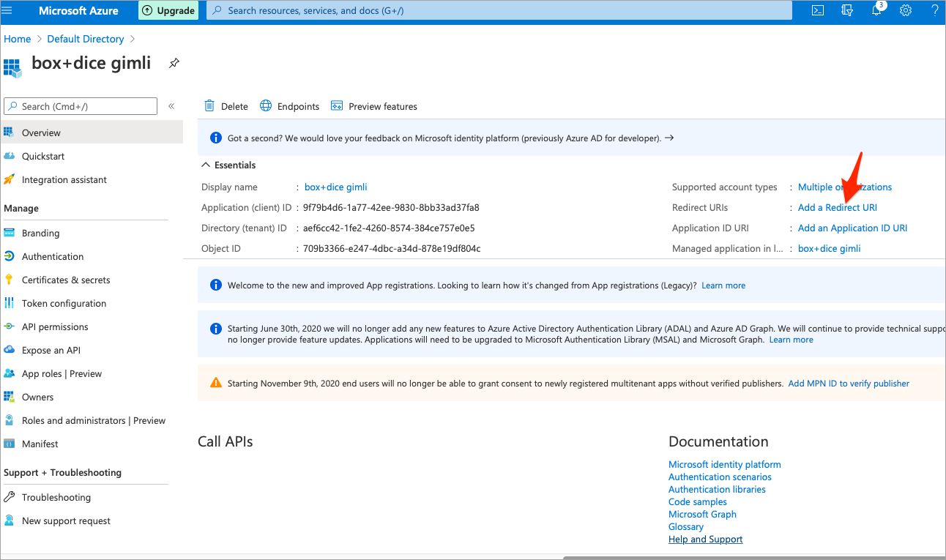Screen dimensions: 946x560
Task: Click the Roles and administrators icon
Action: pyautogui.click(x=10, y=420)
